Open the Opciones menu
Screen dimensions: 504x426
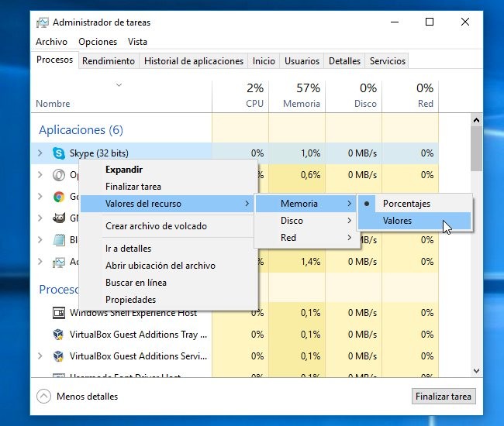[98, 42]
